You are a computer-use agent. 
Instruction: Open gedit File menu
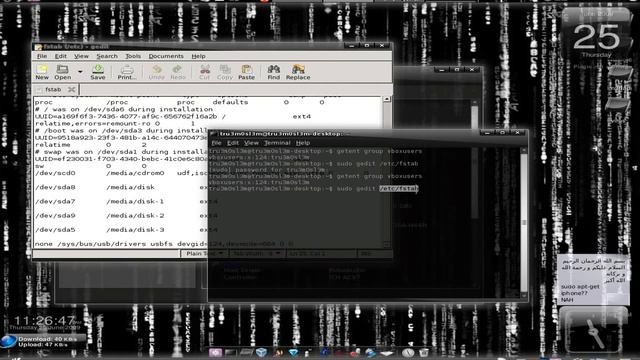(42, 56)
